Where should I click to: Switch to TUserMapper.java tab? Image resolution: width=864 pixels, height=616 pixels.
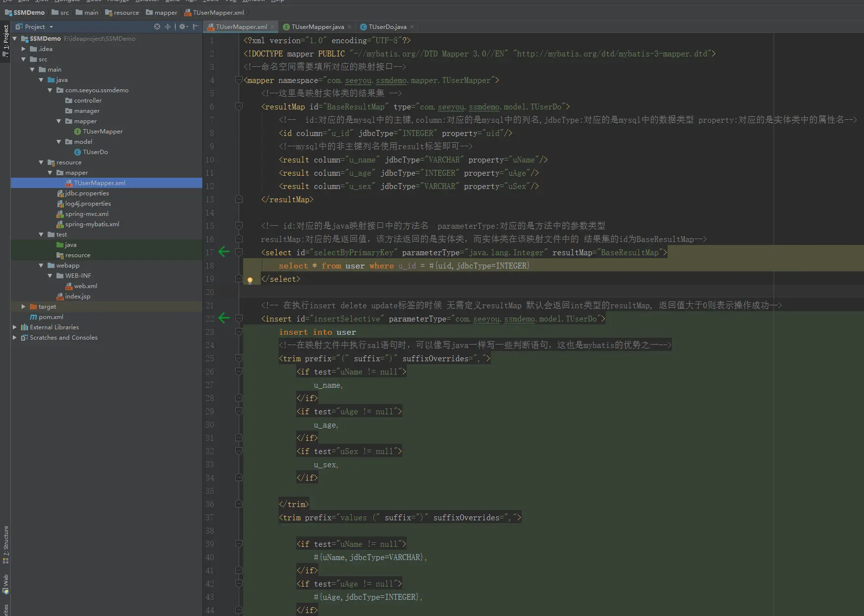coord(317,27)
